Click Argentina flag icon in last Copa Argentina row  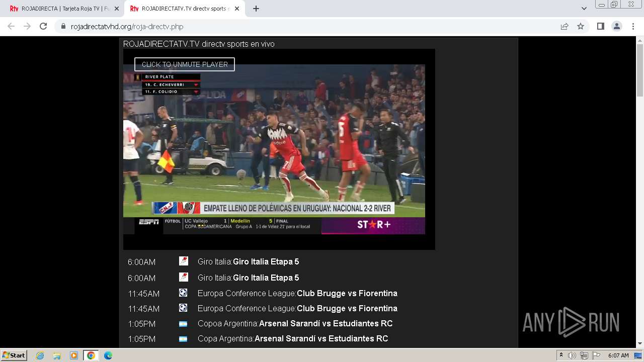coord(183,339)
